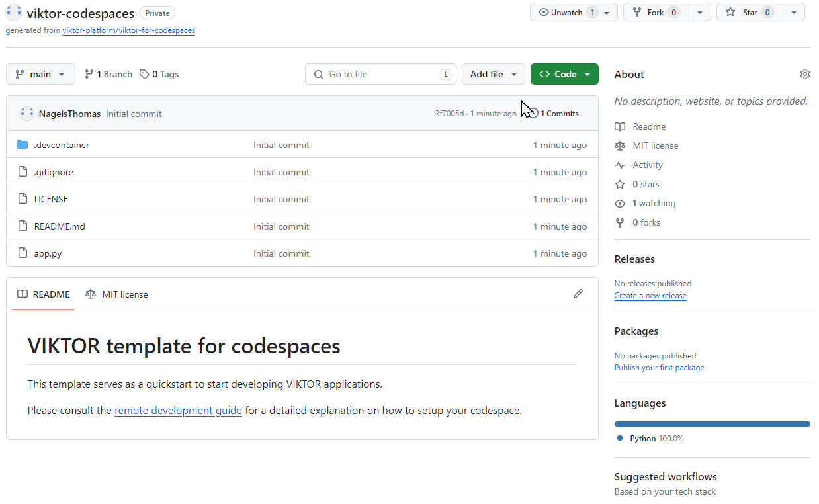Click the gear icon beside About
Image resolution: width=819 pixels, height=504 pixels.
pyautogui.click(x=804, y=74)
